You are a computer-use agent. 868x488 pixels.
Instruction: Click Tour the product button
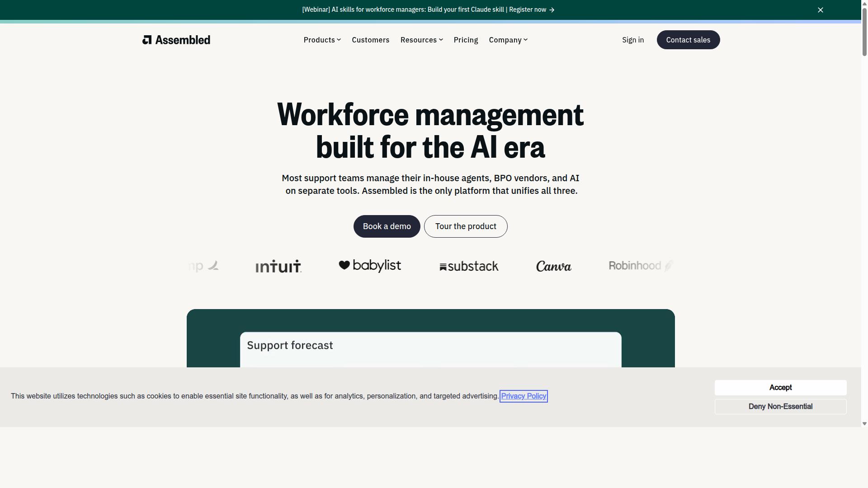[x=466, y=226]
